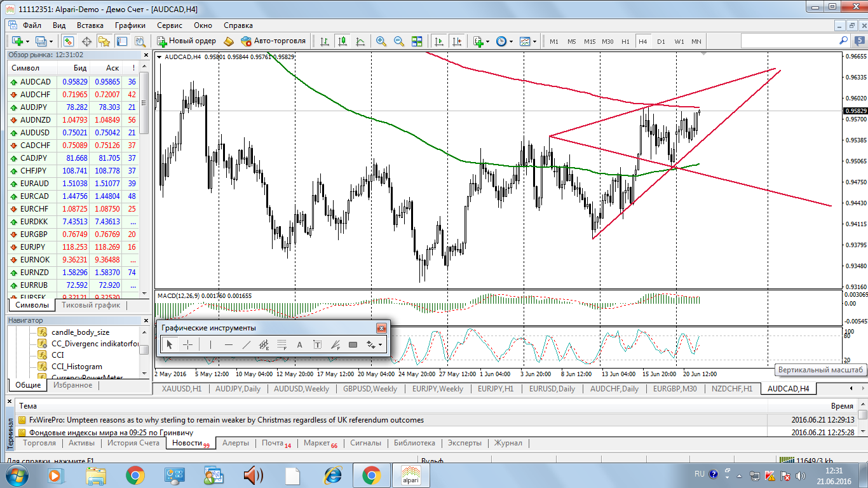Screen dimensions: 868x488
Task: Open the profiles dropdown in the toolbar
Action: (x=44, y=41)
